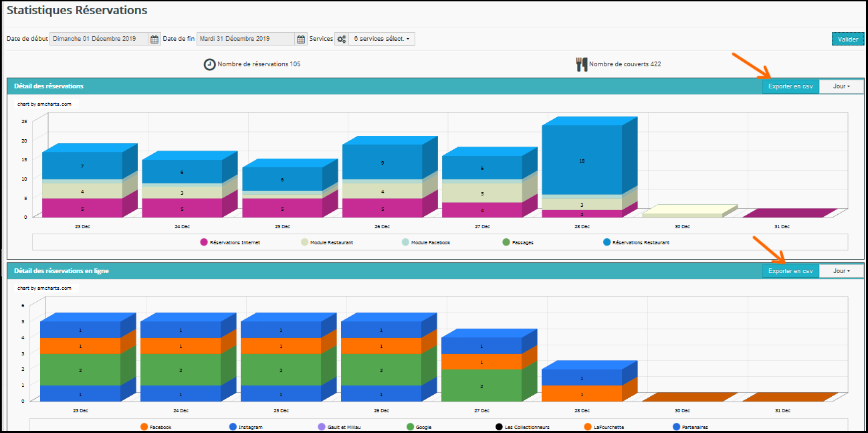Open the start date calendar picker icon

click(154, 39)
